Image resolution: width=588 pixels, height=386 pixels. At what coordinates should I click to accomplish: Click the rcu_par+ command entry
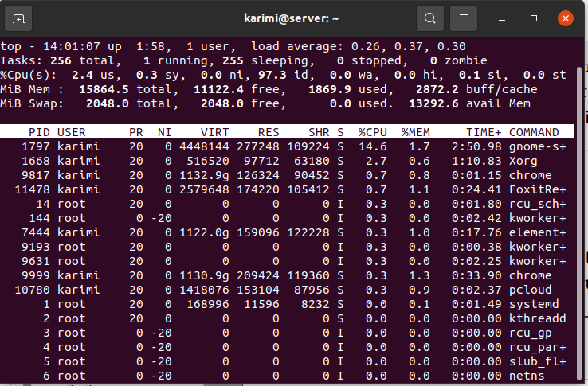(537, 347)
